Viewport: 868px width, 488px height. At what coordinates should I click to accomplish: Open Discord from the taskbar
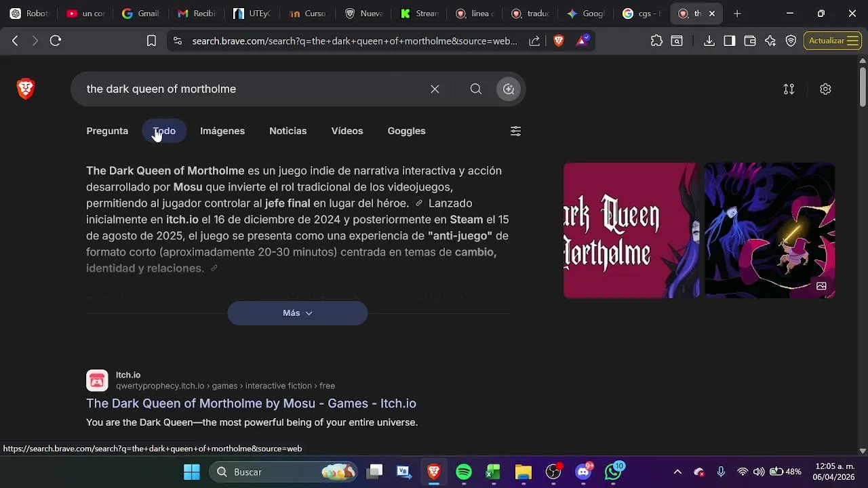[x=583, y=472]
